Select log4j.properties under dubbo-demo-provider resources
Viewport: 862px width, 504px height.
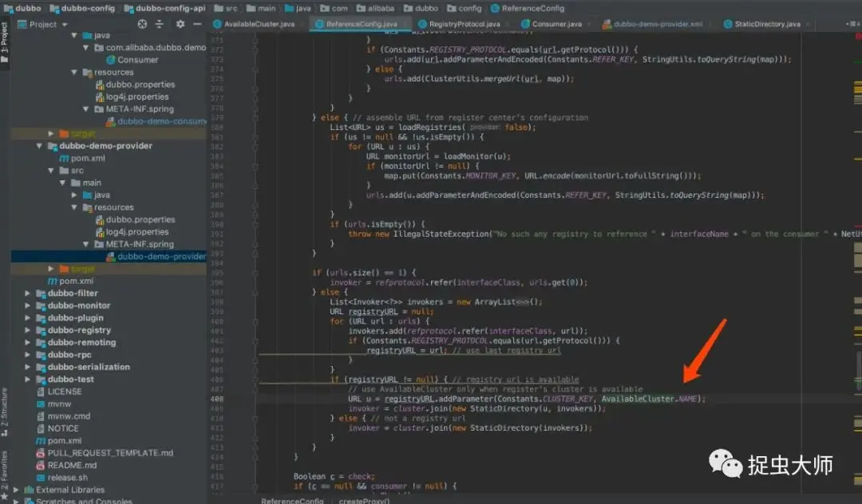(x=137, y=232)
